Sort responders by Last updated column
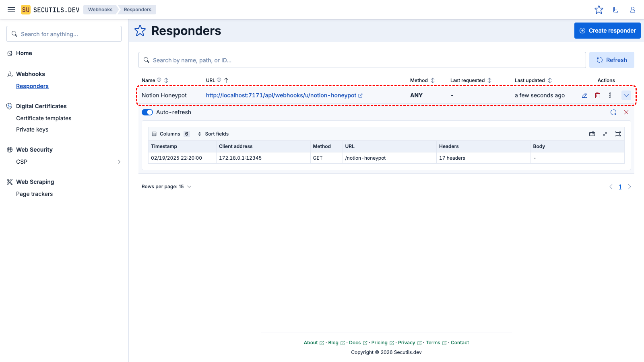 coord(550,80)
